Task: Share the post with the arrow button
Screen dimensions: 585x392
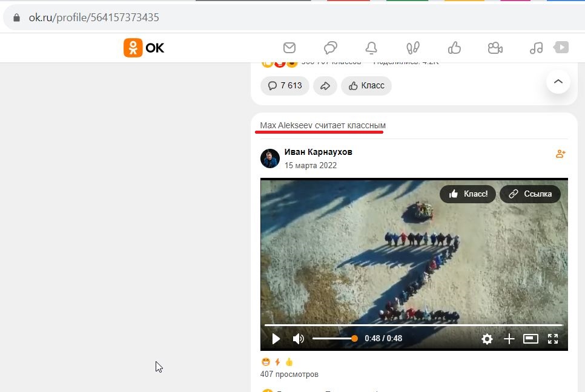Action: pos(325,86)
